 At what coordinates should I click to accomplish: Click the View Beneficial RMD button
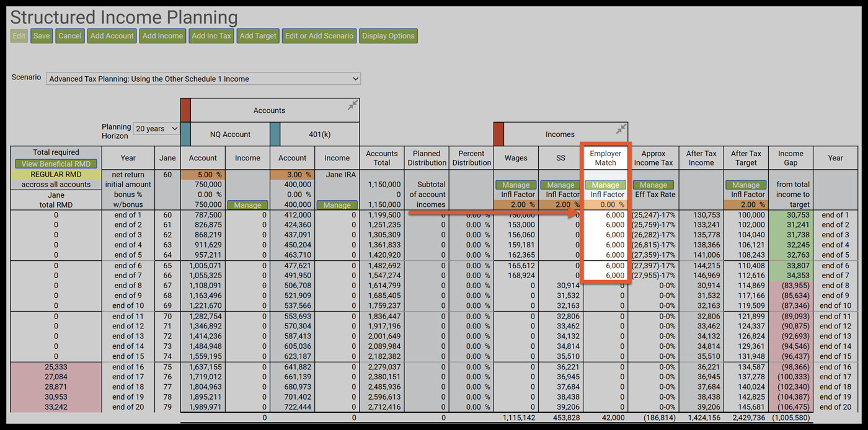pyautogui.click(x=56, y=164)
